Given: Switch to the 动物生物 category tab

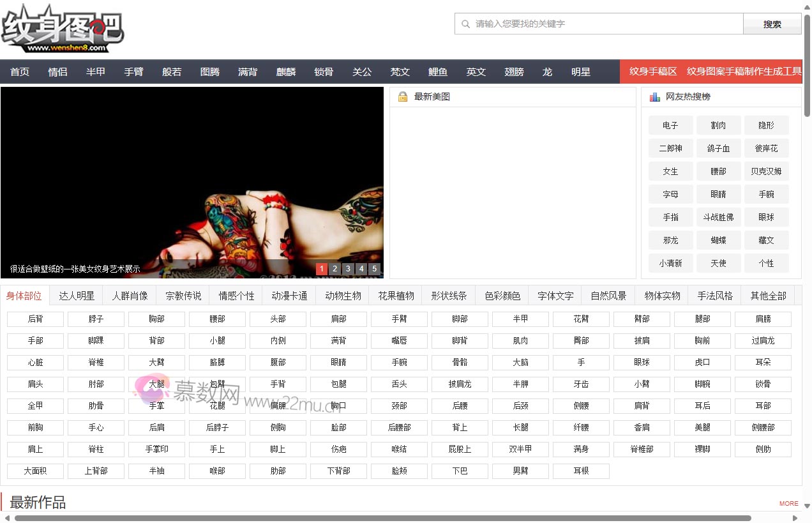Looking at the screenshot, I should coord(343,296).
